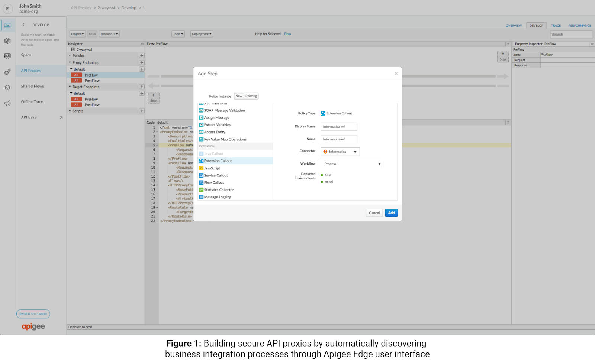This screenshot has width=595, height=364.
Task: Switch to the Trace tab
Action: pos(556,26)
